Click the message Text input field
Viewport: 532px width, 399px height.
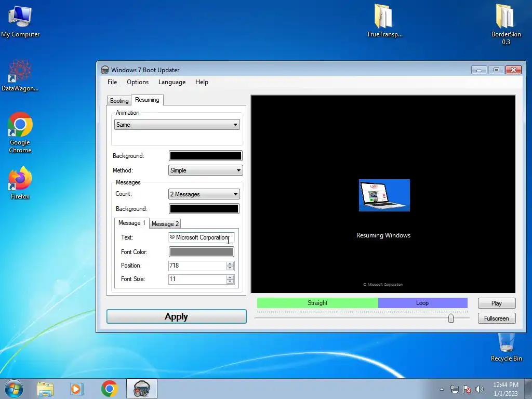(x=202, y=237)
